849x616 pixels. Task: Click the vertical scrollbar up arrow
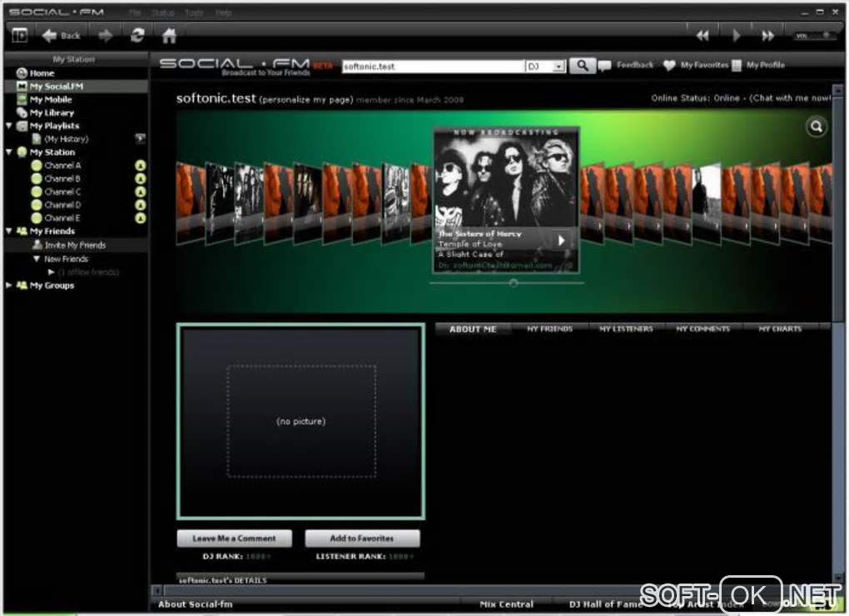[x=837, y=89]
